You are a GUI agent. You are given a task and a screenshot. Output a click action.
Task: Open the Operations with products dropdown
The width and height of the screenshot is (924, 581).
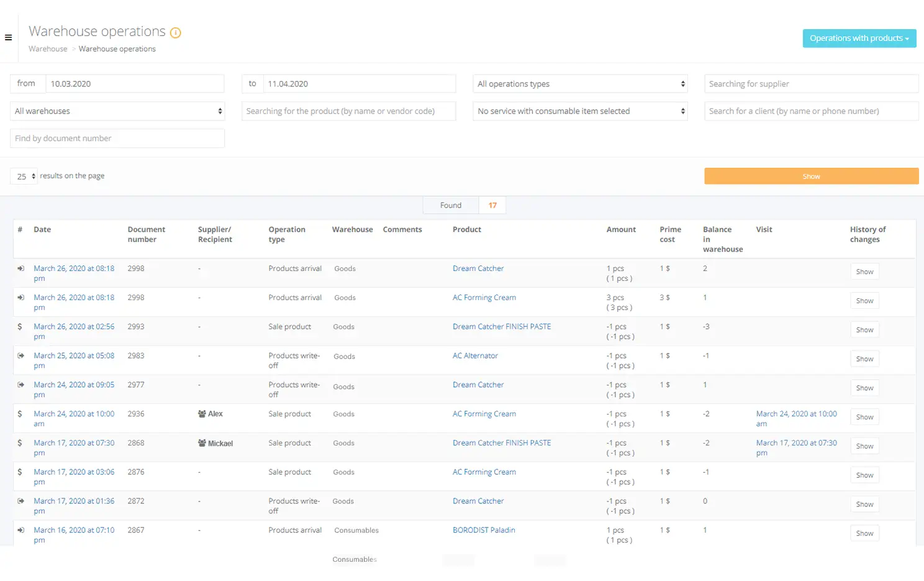pyautogui.click(x=859, y=39)
